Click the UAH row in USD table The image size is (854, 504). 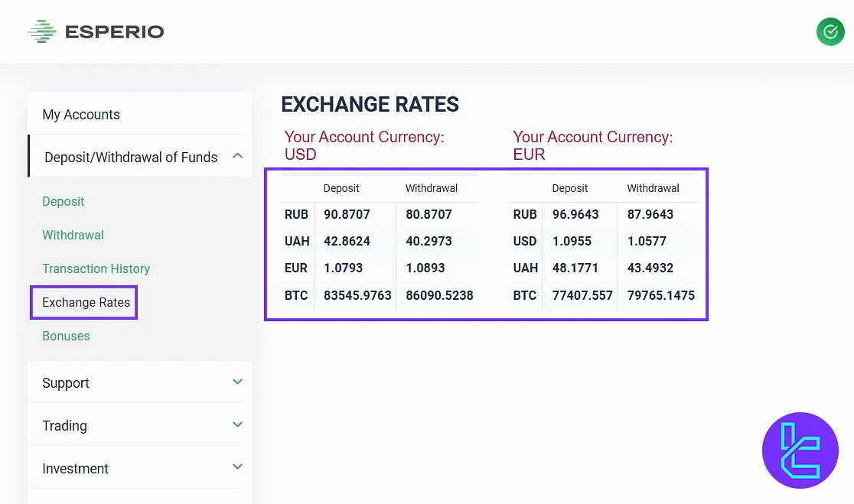click(x=297, y=241)
